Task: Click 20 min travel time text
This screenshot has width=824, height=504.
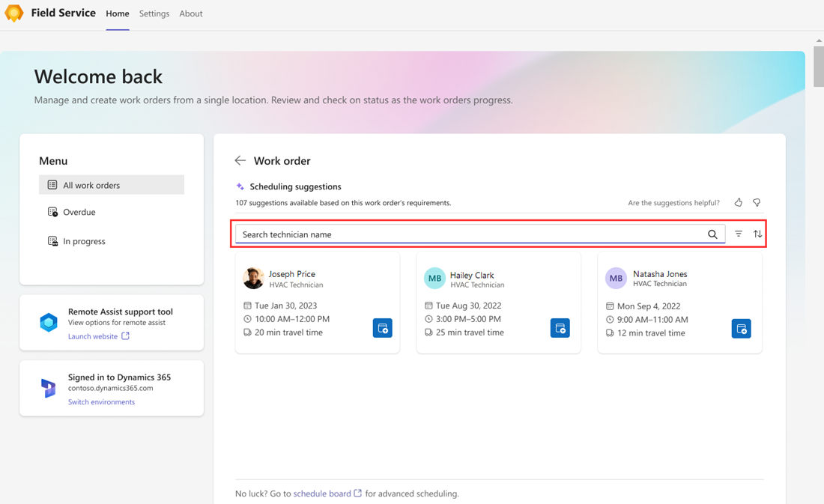Action: coord(288,333)
